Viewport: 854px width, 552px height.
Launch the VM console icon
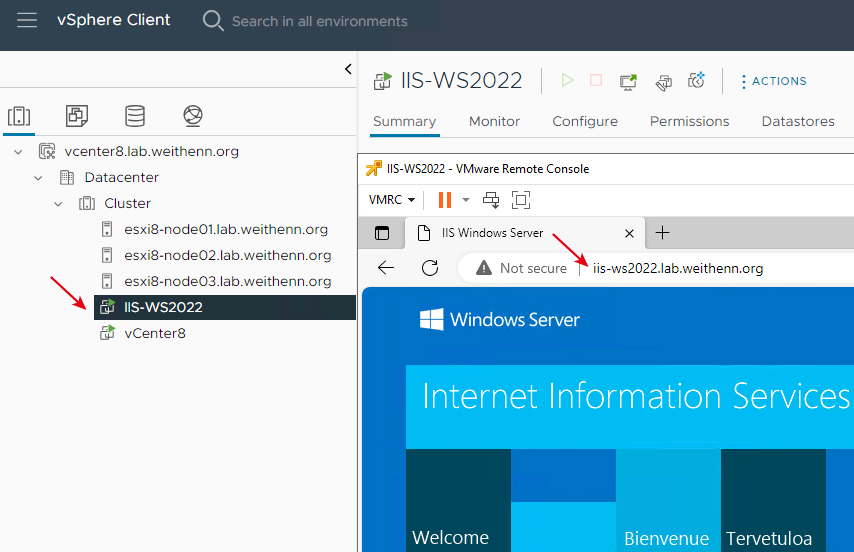pos(629,82)
